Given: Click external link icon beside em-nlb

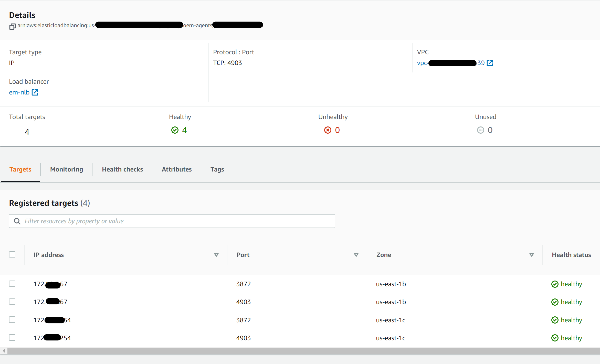Looking at the screenshot, I should [x=35, y=92].
